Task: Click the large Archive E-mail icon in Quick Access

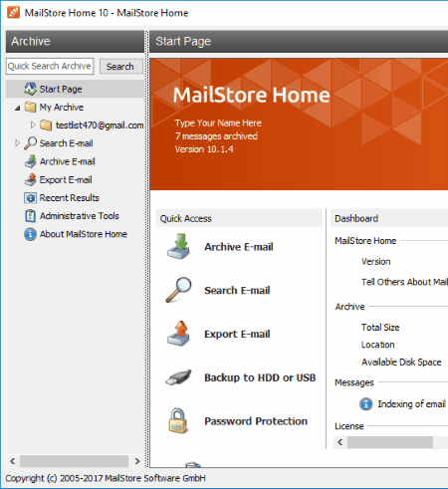Action: 178,246
